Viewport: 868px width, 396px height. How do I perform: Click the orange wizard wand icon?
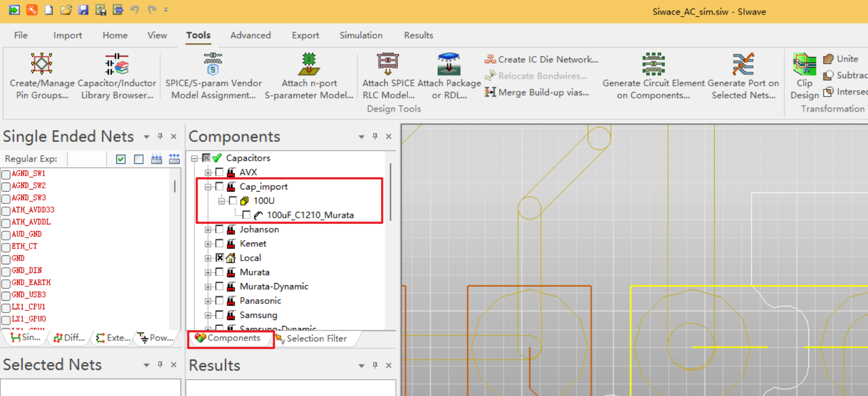[32, 10]
